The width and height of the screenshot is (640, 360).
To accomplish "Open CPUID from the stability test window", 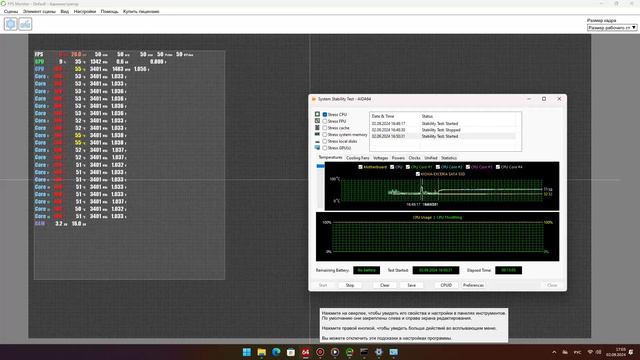I will (446, 285).
